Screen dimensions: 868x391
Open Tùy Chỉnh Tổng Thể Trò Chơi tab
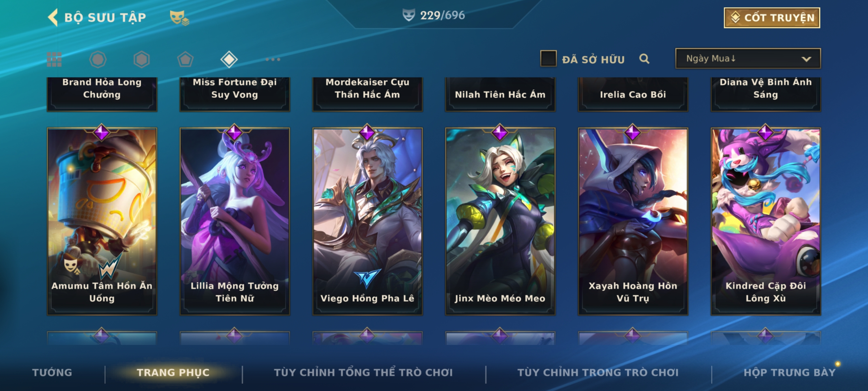pos(363,373)
